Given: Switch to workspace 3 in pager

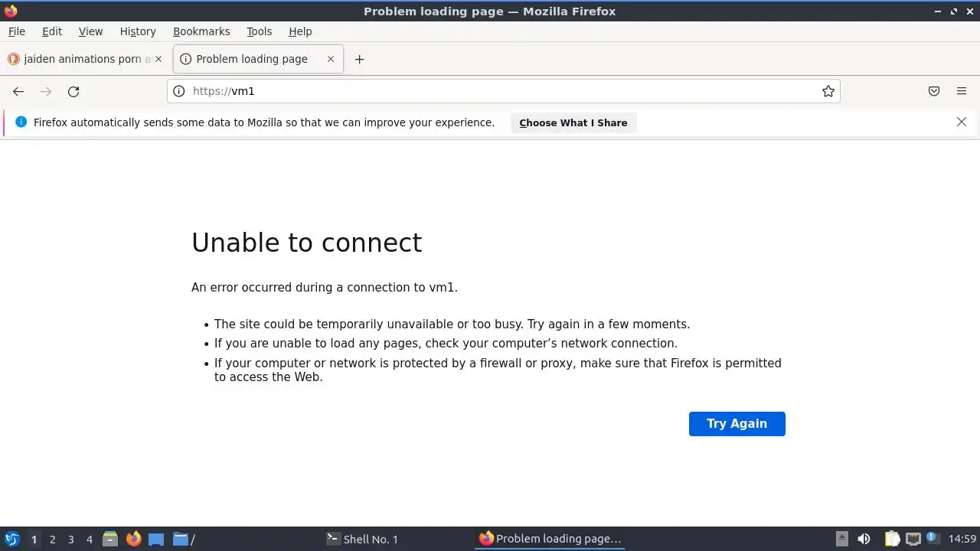Looking at the screenshot, I should pyautogui.click(x=70, y=540).
